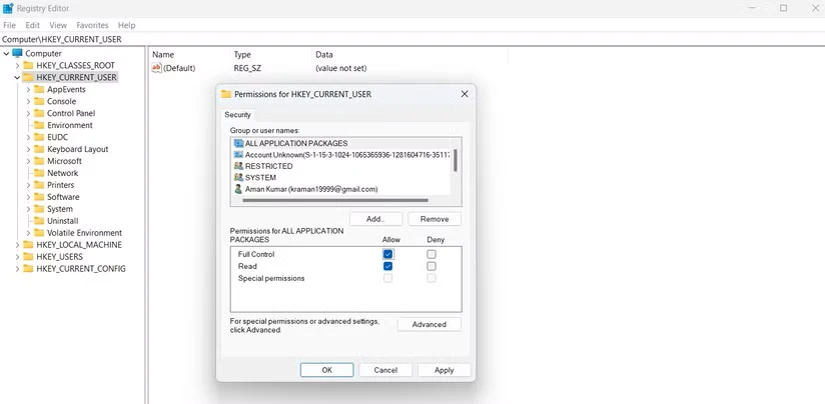Click the Software folder icon

click(39, 197)
